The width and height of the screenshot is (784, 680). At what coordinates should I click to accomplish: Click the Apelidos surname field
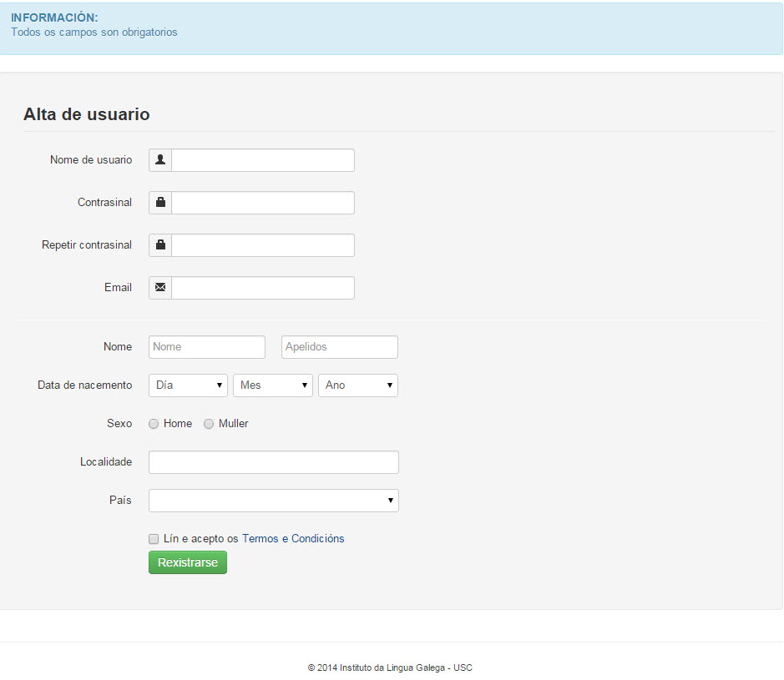coord(339,347)
